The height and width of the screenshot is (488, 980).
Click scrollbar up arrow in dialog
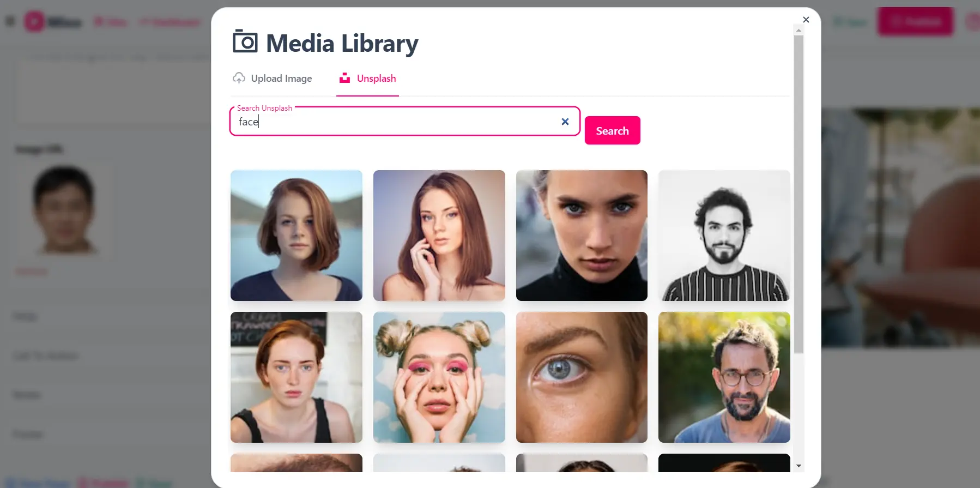pos(798,31)
